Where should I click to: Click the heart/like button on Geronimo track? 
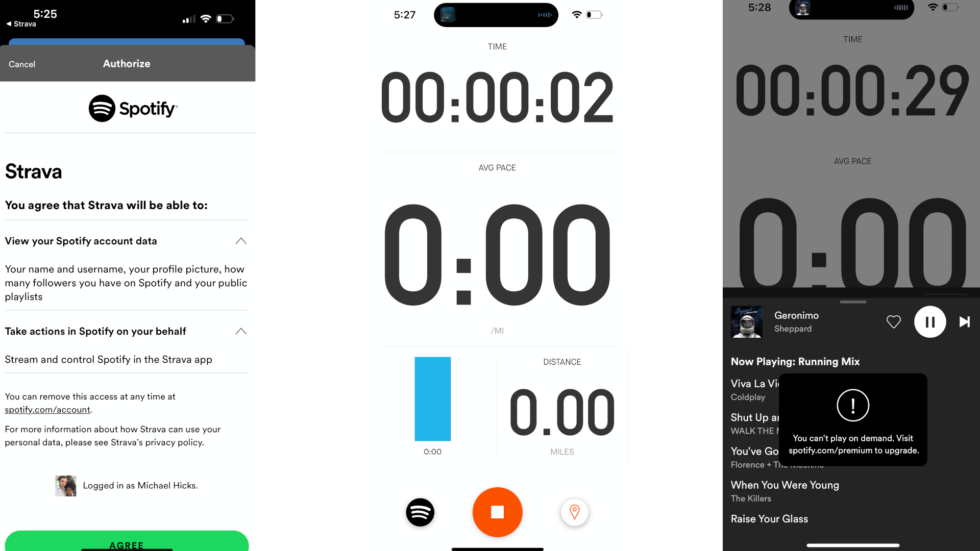(893, 321)
